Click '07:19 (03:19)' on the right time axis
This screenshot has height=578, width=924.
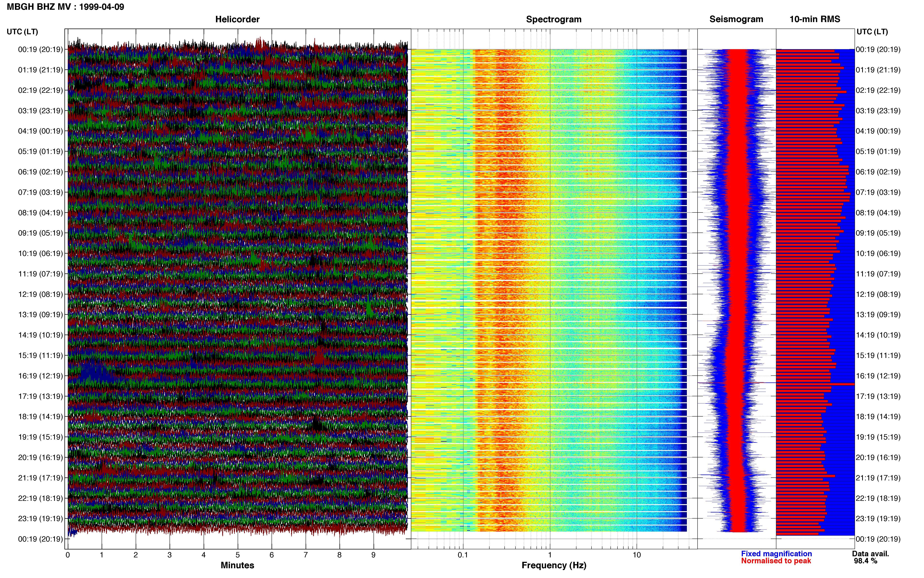click(x=878, y=192)
